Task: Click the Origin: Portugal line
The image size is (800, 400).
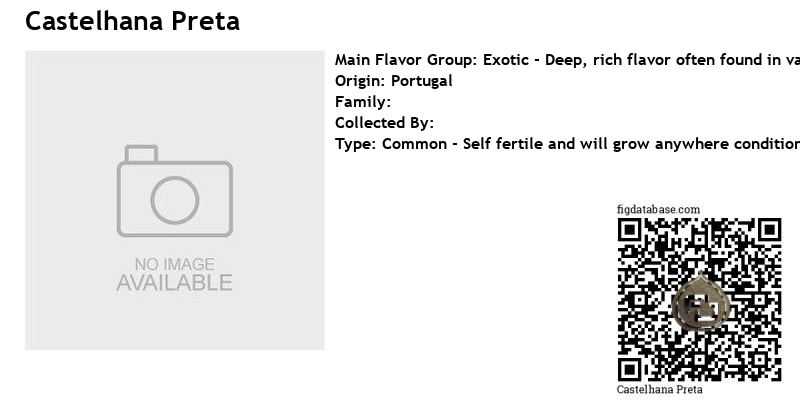Action: click(394, 81)
